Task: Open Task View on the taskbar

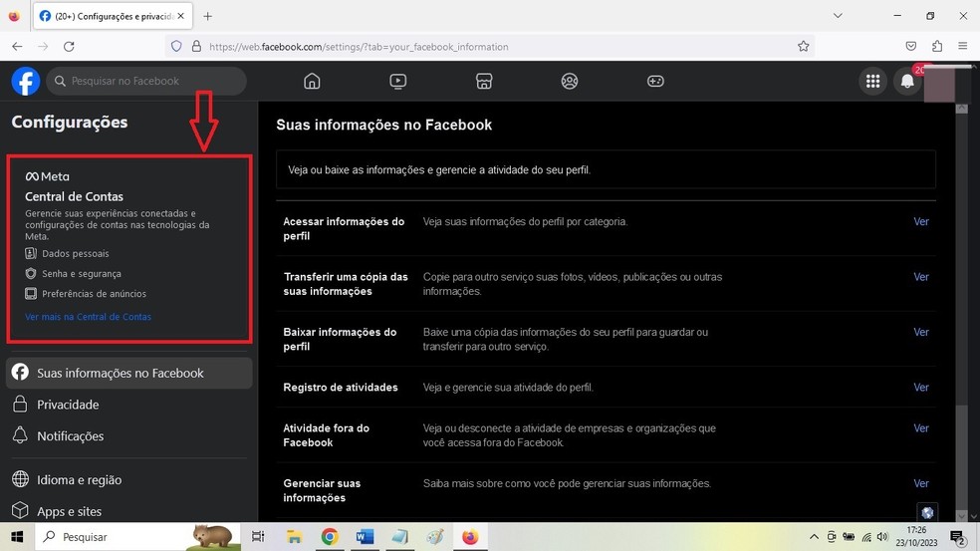Action: (258, 537)
